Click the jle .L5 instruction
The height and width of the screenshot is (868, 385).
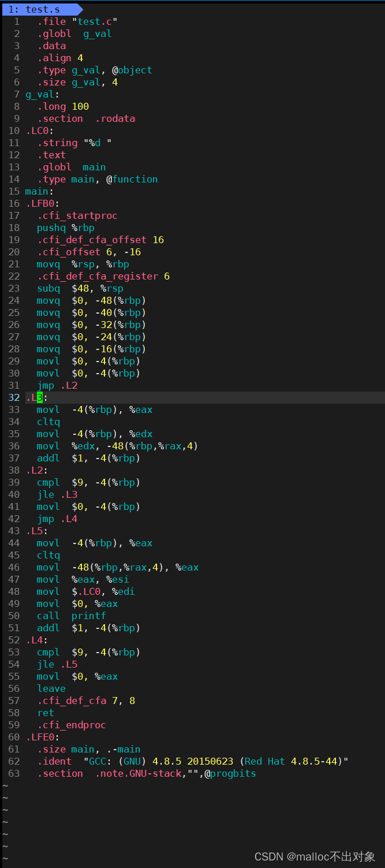click(57, 664)
